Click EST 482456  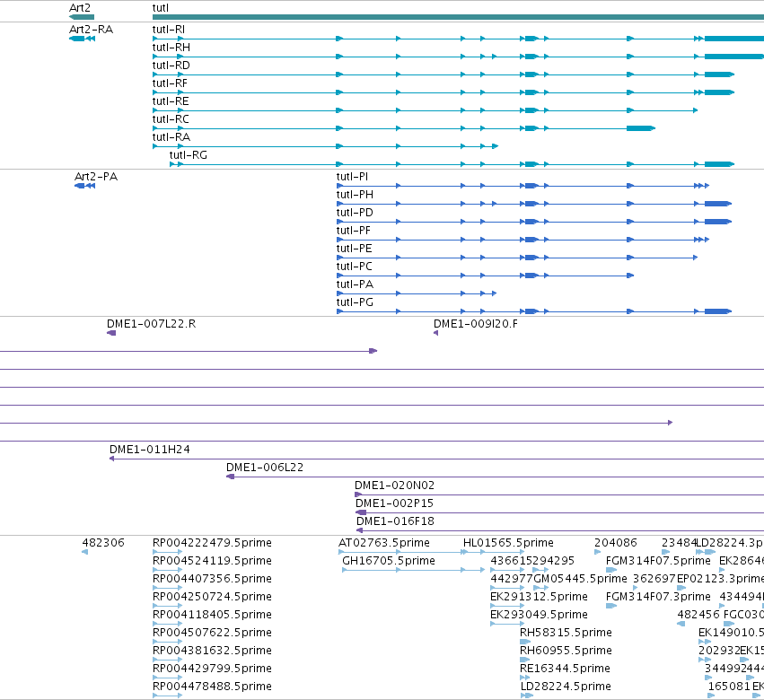tap(681, 624)
